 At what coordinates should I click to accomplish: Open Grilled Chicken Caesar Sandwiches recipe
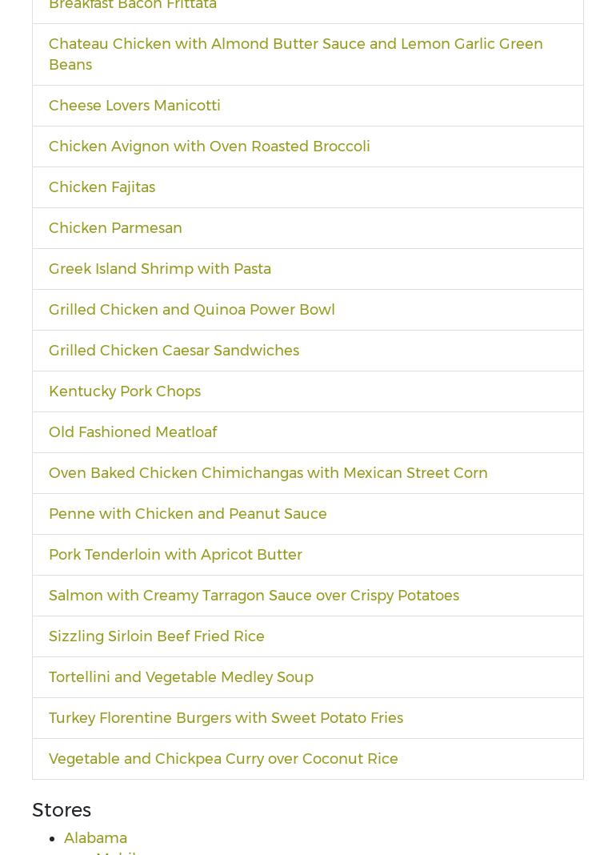(174, 350)
